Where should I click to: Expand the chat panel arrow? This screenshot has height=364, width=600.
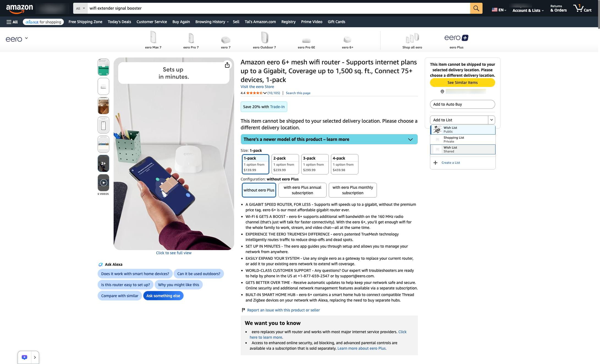35,357
